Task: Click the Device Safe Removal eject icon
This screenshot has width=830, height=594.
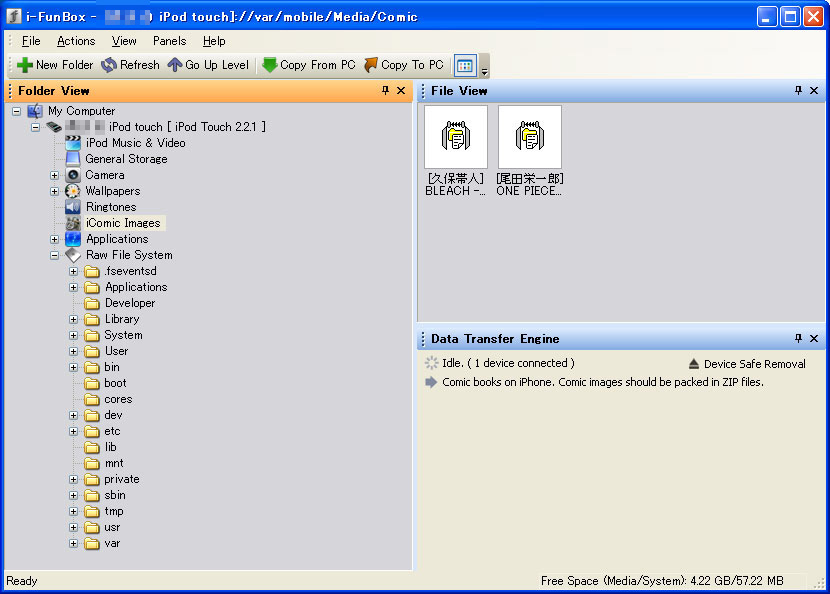Action: pos(694,364)
